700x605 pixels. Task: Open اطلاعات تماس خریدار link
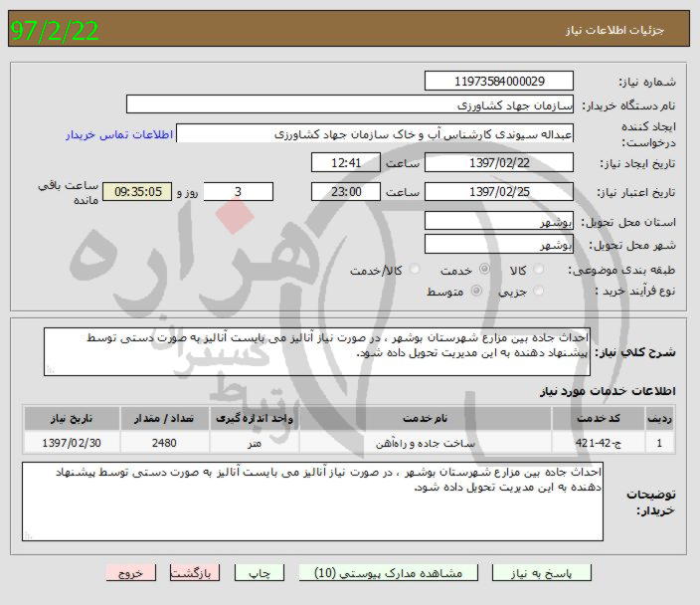[119, 134]
